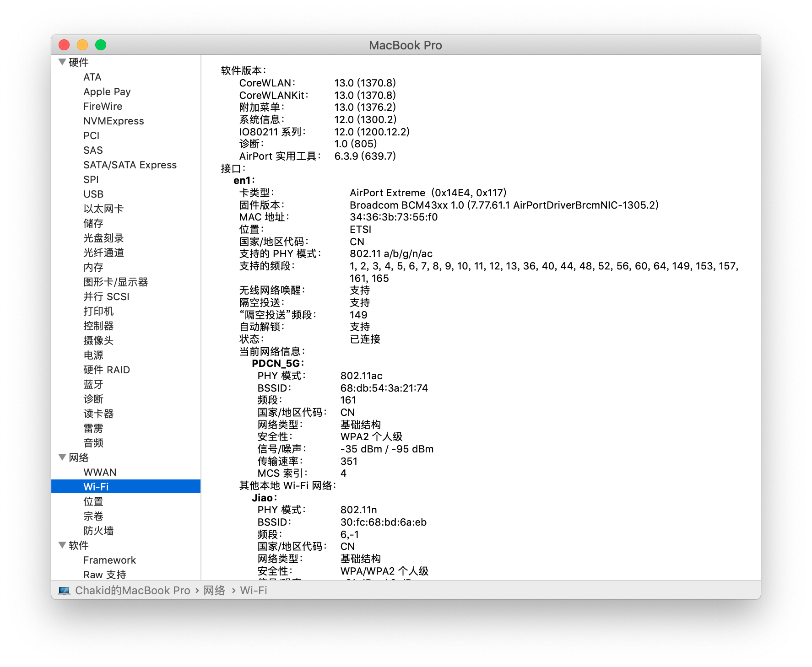Image resolution: width=812 pixels, height=667 pixels.
Task: Click BSSID value 30:fc:68:bd:6a:eb
Action: point(384,522)
